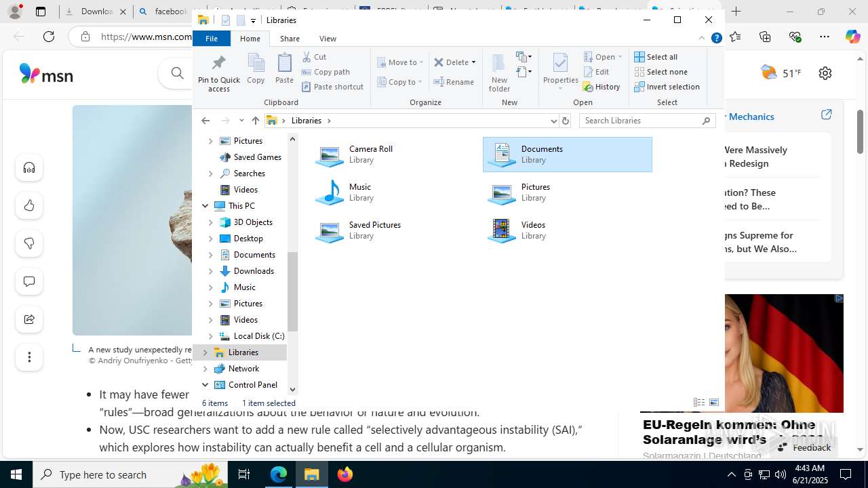Viewport: 868px width, 488px height.
Task: Expand Network tree node
Action: click(205, 369)
